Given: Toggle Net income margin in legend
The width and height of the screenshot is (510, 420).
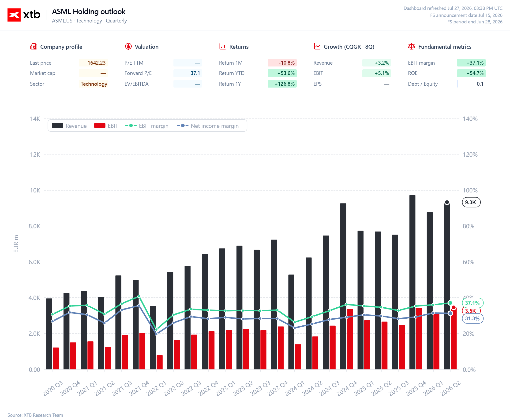Looking at the screenshot, I should click(208, 126).
